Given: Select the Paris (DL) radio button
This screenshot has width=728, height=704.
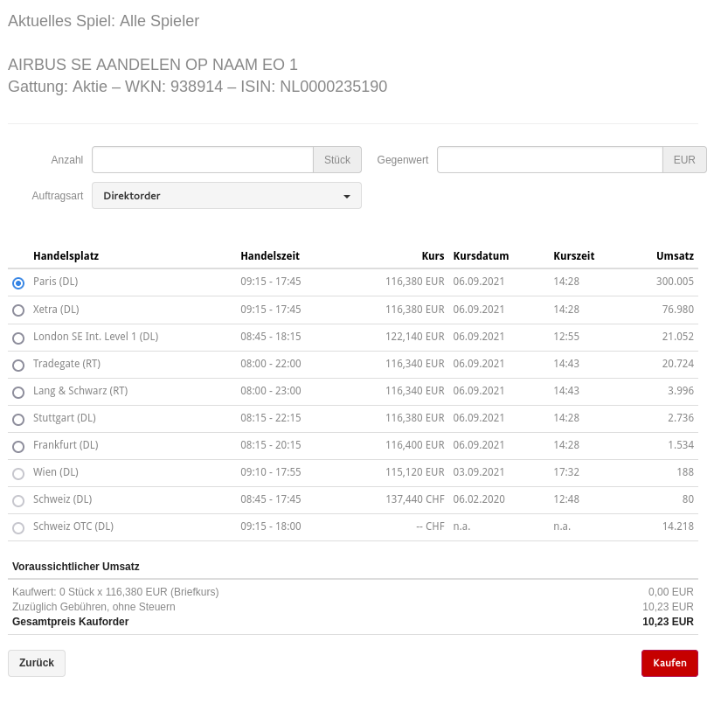Looking at the screenshot, I should pos(18,283).
